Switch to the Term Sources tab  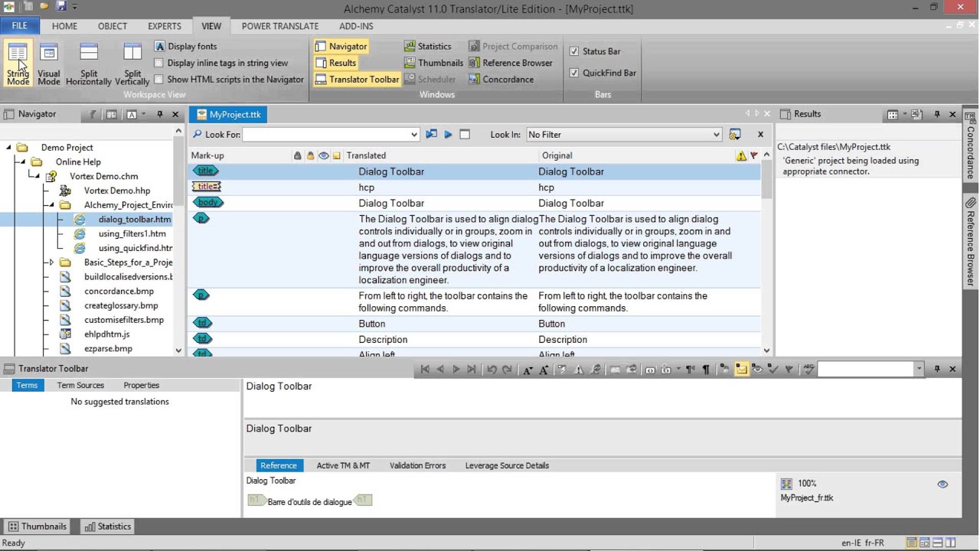pyautogui.click(x=80, y=386)
